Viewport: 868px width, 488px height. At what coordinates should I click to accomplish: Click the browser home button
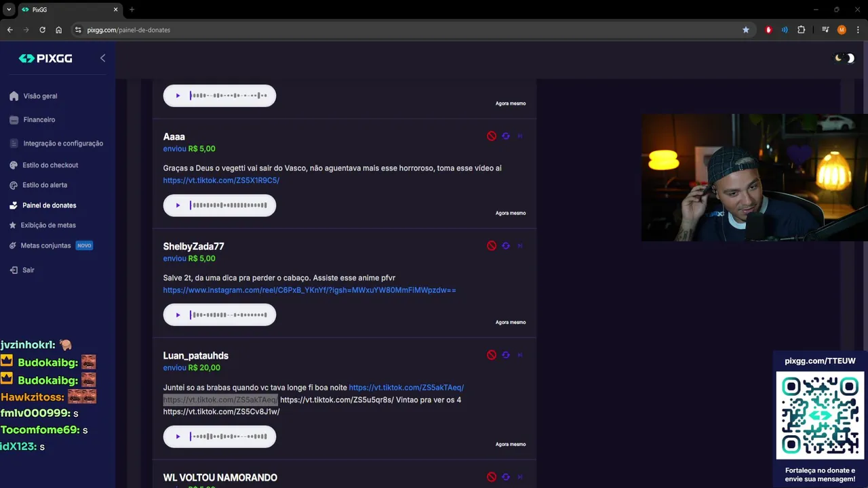[58, 30]
